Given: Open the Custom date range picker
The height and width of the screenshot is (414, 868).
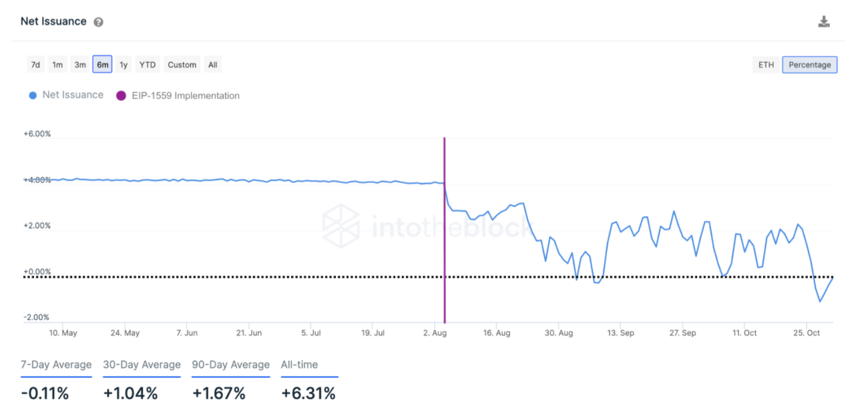Looking at the screenshot, I should pos(182,65).
